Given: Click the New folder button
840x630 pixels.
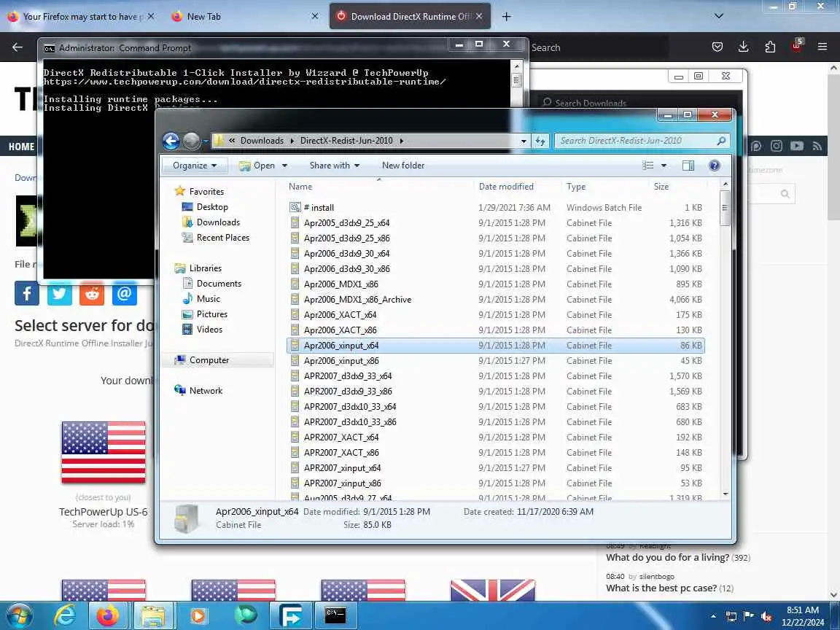Looking at the screenshot, I should [402, 166].
